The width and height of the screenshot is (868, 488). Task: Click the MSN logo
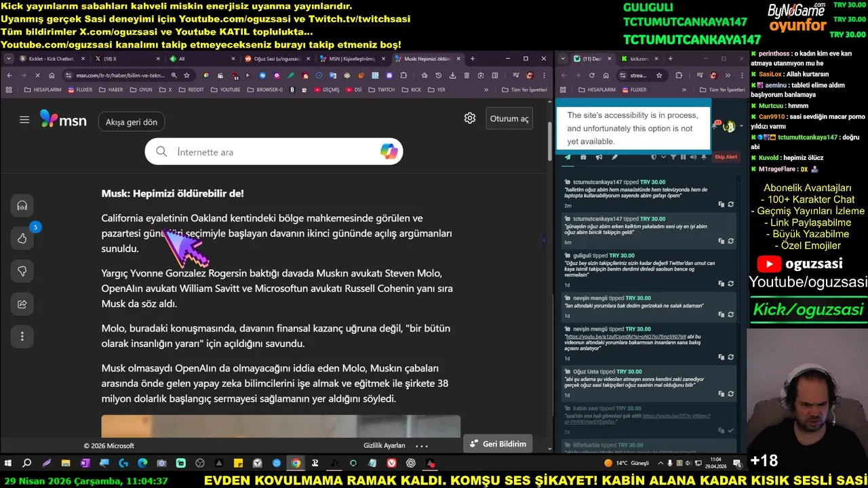pyautogui.click(x=63, y=120)
